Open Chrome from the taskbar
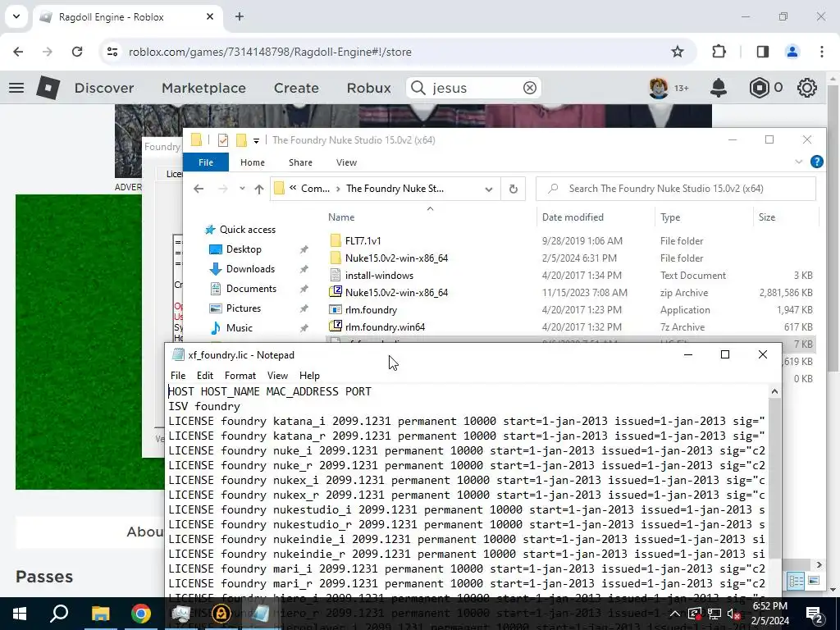This screenshot has height=630, width=840. tap(141, 614)
